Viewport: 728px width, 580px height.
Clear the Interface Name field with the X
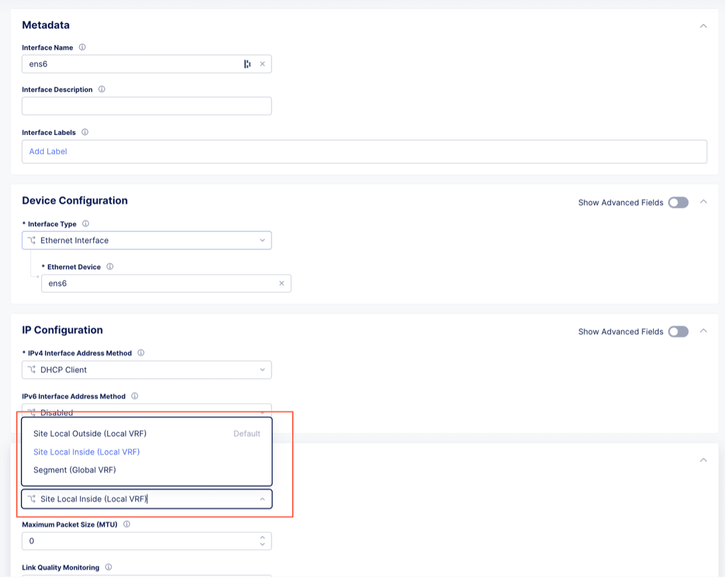[262, 64]
